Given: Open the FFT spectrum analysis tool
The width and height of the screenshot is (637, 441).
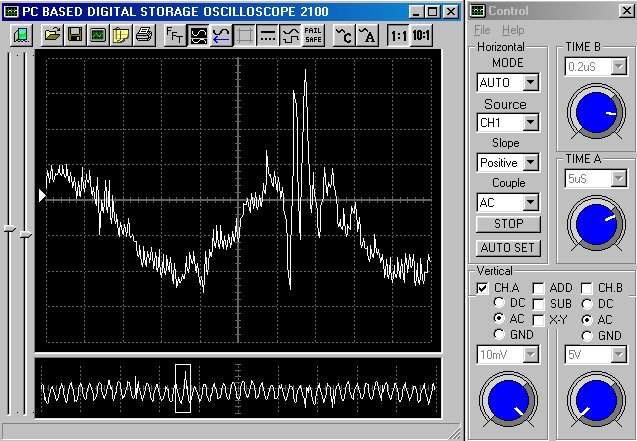Looking at the screenshot, I should click(x=175, y=35).
